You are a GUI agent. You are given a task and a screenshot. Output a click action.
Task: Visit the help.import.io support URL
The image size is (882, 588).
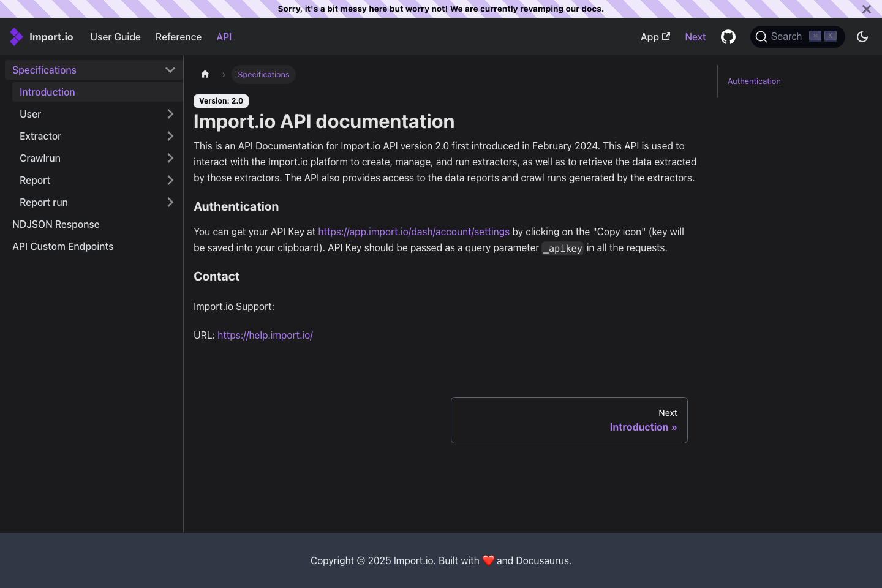click(265, 335)
